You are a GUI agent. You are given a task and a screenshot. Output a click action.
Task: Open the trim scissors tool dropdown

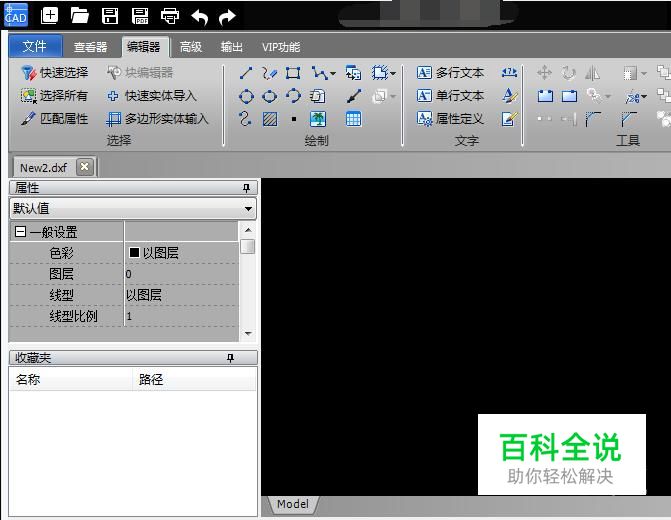(644, 97)
